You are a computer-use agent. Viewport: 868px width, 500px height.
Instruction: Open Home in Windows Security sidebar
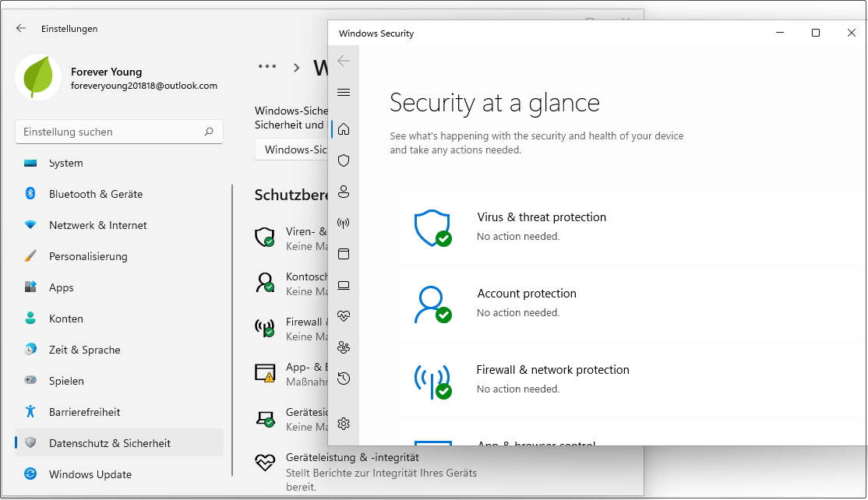tap(344, 129)
